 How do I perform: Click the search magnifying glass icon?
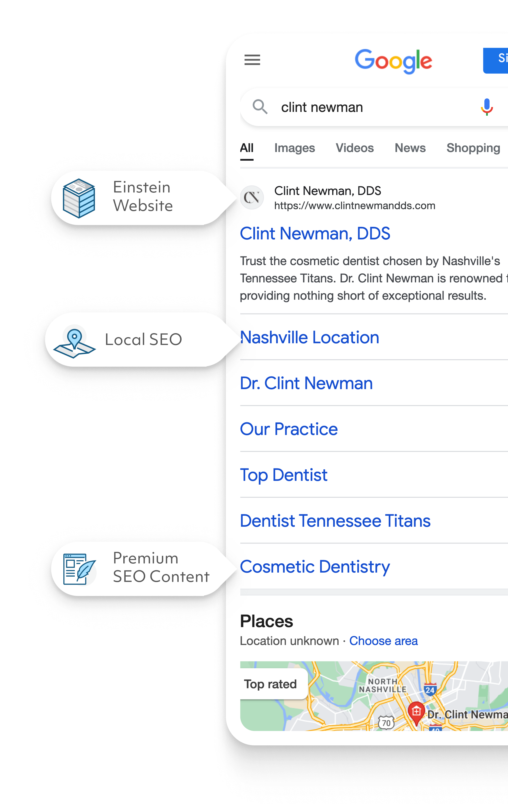click(x=260, y=107)
